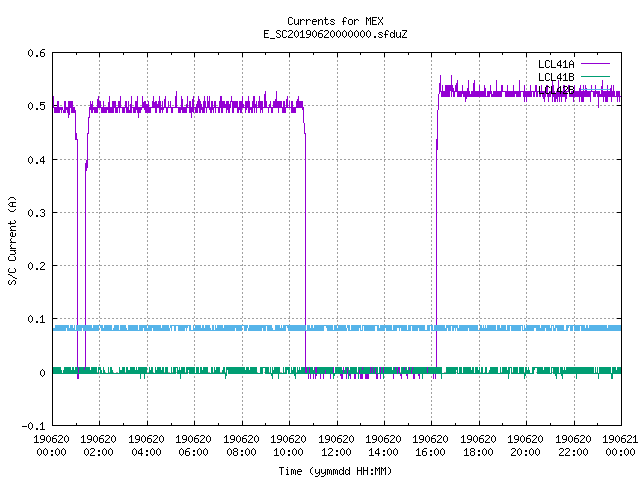640x480 pixels.
Task: Click the 02:00 x-axis tick label
Action: tap(98, 452)
